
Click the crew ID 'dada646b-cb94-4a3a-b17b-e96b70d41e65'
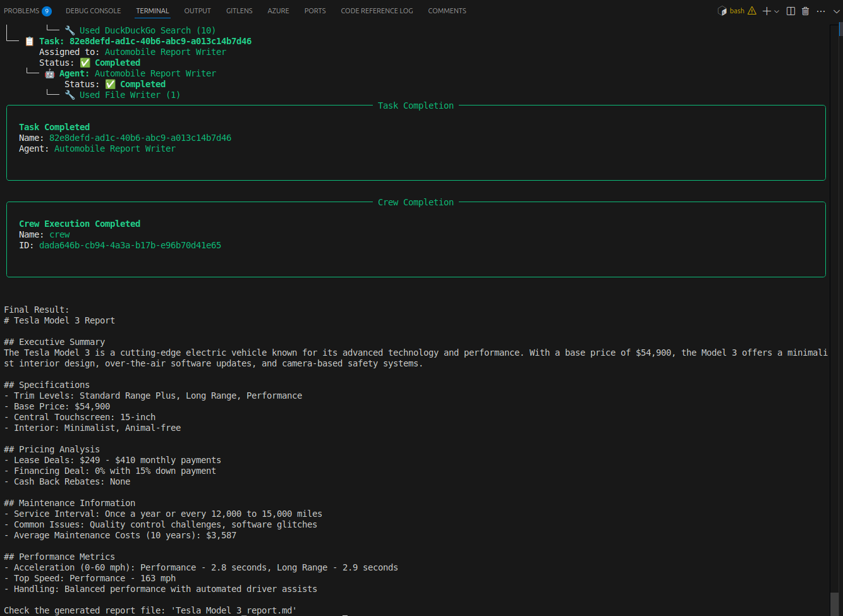(130, 245)
